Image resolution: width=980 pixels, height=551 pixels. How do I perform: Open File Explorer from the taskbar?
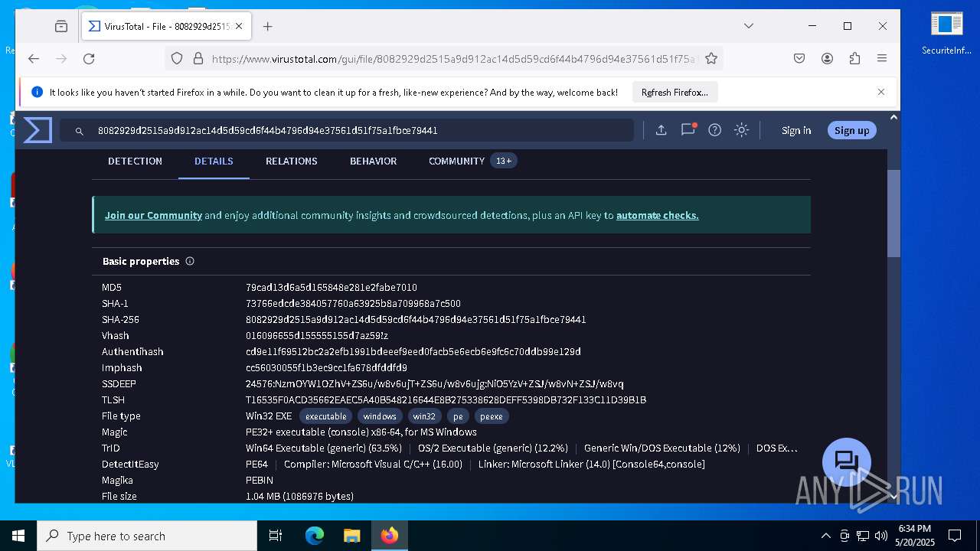(x=351, y=536)
